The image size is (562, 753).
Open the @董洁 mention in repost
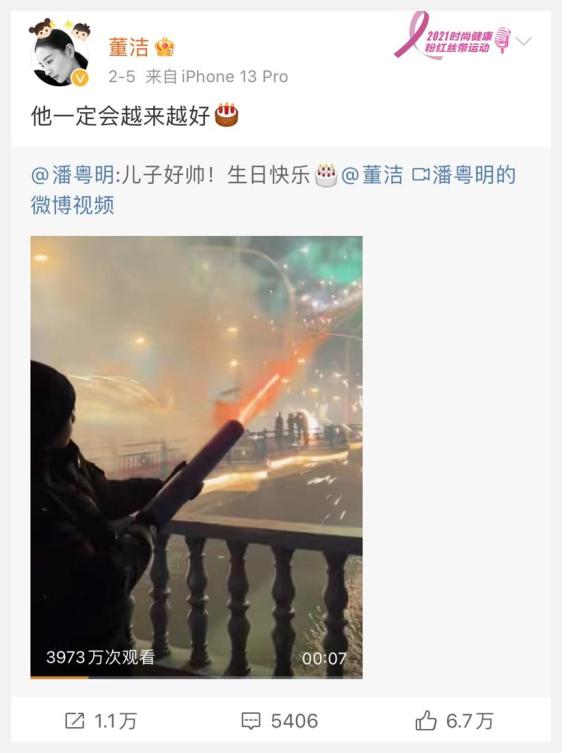372,175
